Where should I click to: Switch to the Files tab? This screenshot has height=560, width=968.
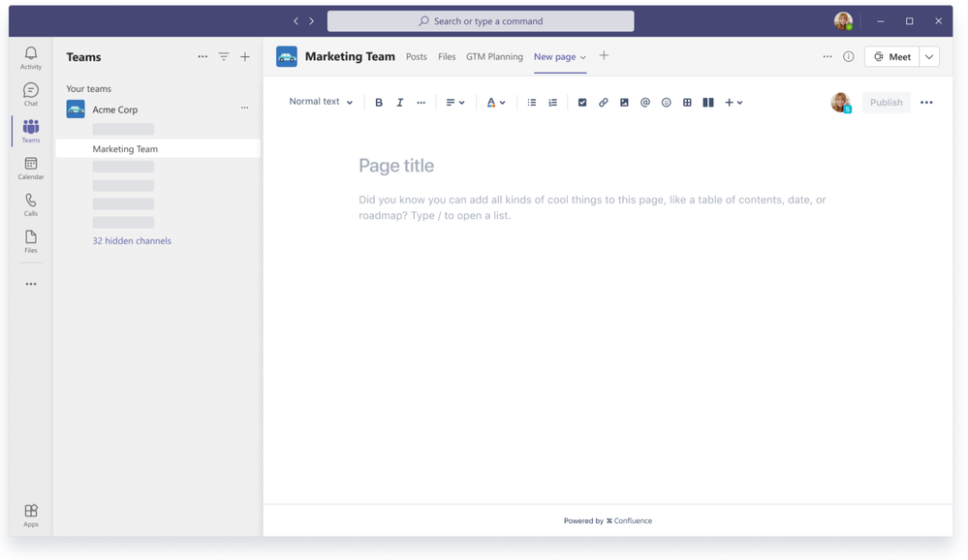point(447,57)
